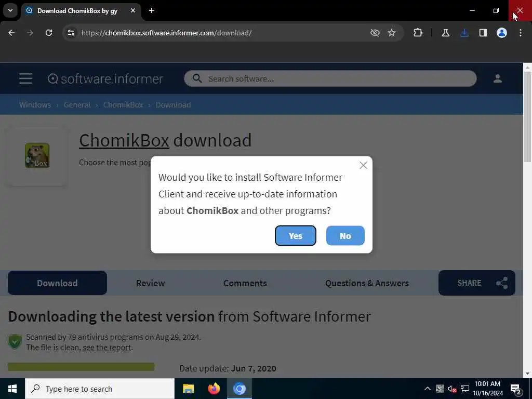Open the Questions & Answers tab
Screen dimensions: 532x399
367,283
